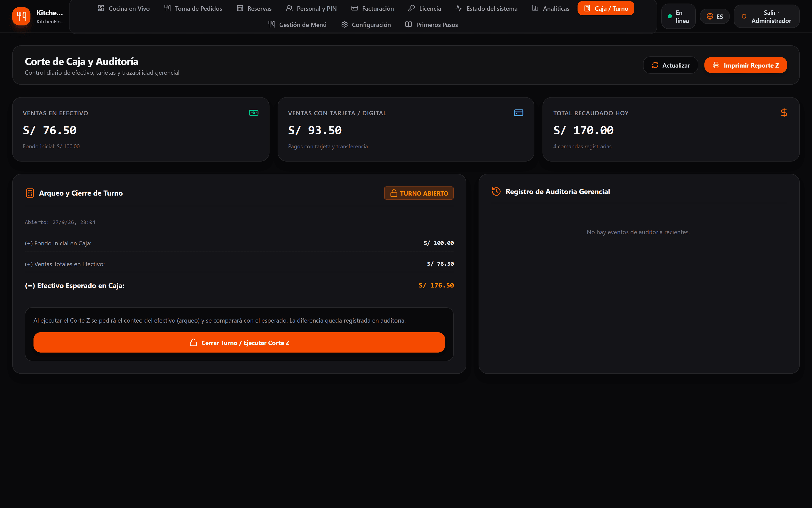The image size is (812, 508).
Task: Open the ES language selector
Action: click(715, 17)
